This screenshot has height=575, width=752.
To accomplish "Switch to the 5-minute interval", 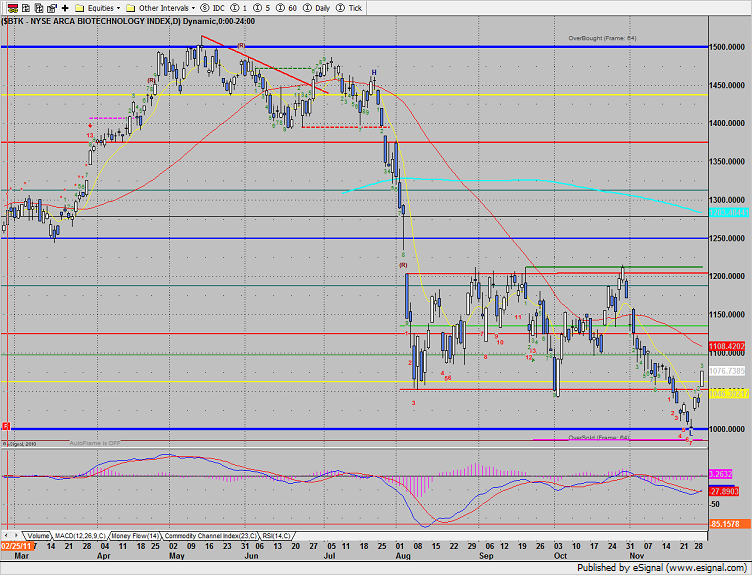I will [262, 8].
